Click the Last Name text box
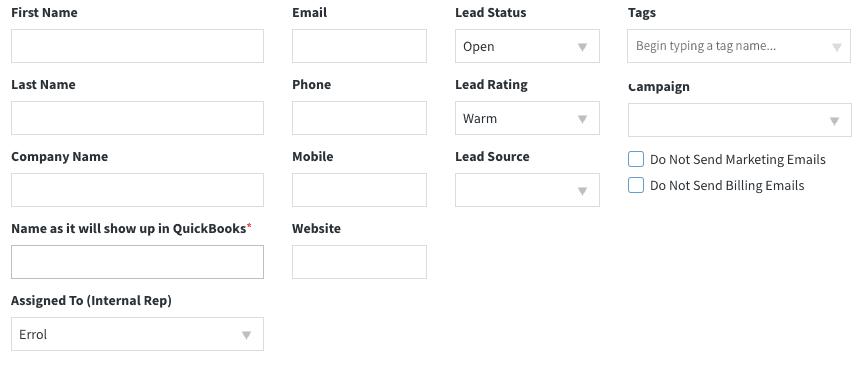This screenshot has width=862, height=366. tap(137, 118)
